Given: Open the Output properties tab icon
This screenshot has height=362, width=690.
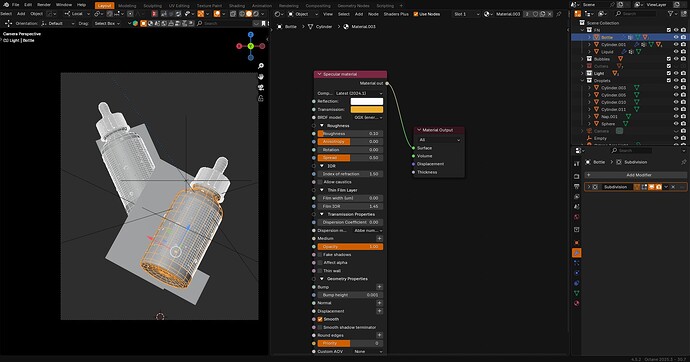Looking at the screenshot, I should click(577, 186).
